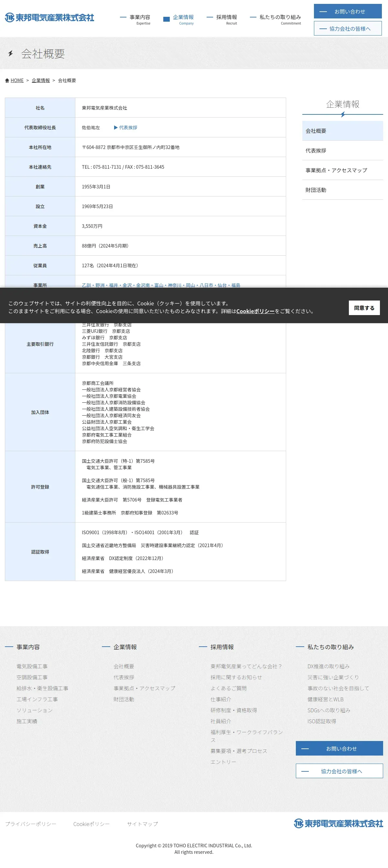Open 社員紹介 footer link
The image size is (388, 868).
[x=221, y=721]
